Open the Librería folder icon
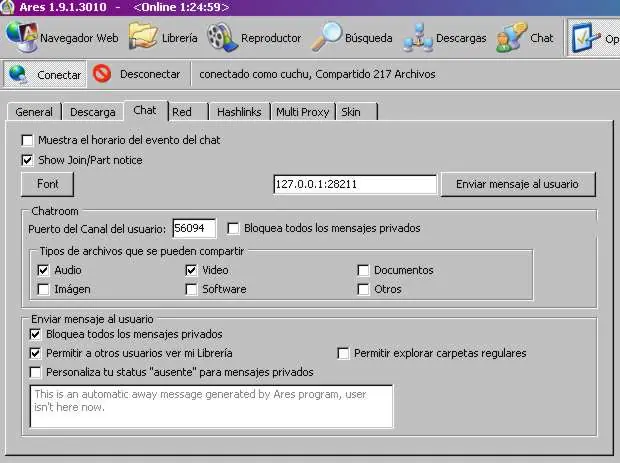The width and height of the screenshot is (620, 463). pos(142,36)
